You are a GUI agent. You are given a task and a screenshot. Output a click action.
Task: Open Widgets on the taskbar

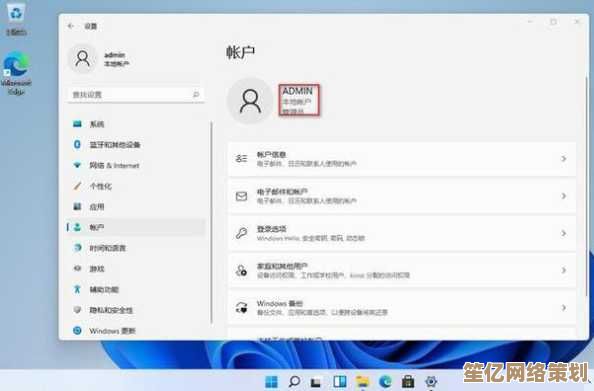[x=339, y=382]
